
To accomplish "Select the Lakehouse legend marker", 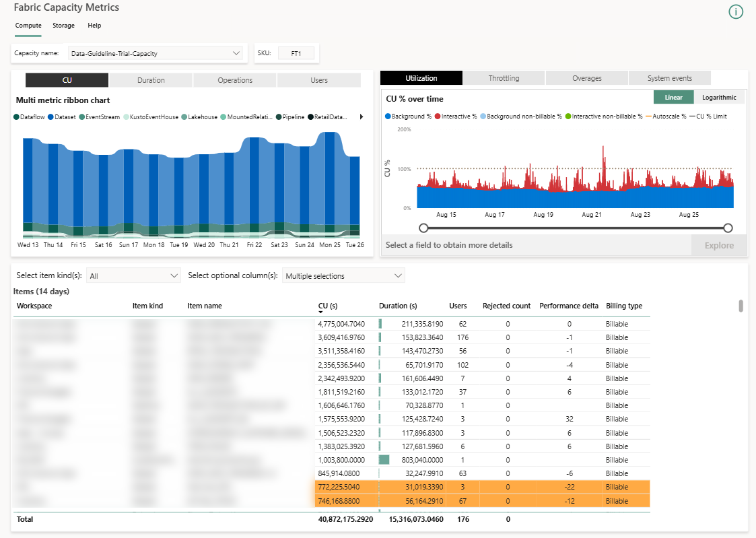I will [184, 117].
